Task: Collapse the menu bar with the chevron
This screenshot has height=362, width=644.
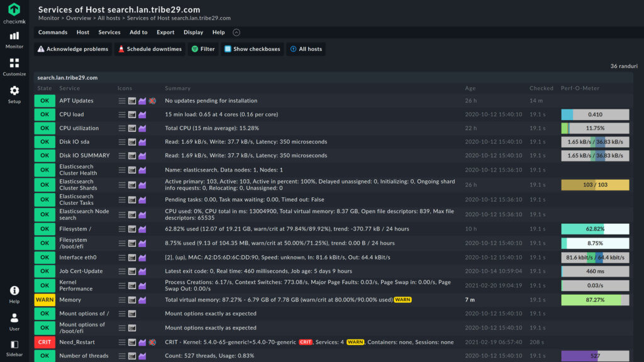Action: tap(236, 32)
